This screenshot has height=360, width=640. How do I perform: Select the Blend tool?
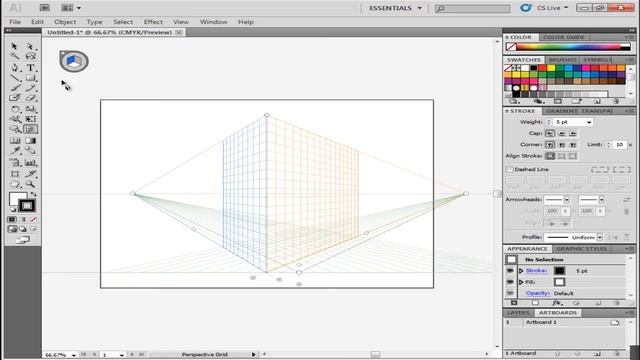[30, 151]
